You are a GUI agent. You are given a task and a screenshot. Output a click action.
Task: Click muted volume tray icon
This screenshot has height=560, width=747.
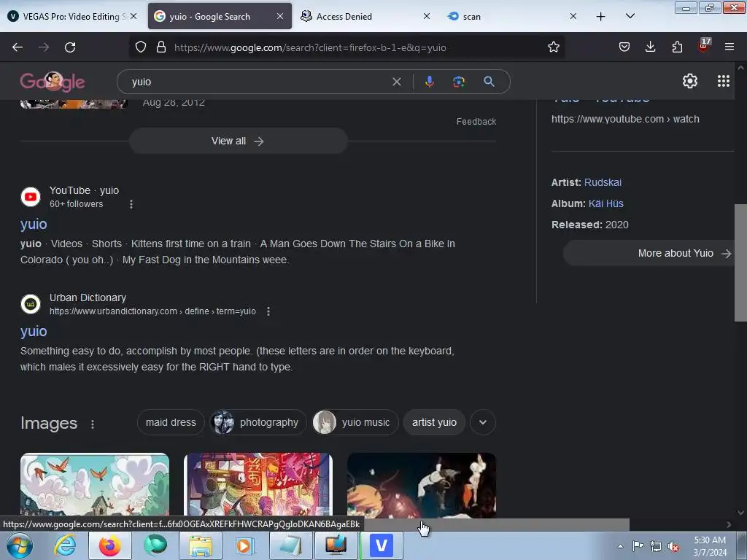pyautogui.click(x=673, y=547)
